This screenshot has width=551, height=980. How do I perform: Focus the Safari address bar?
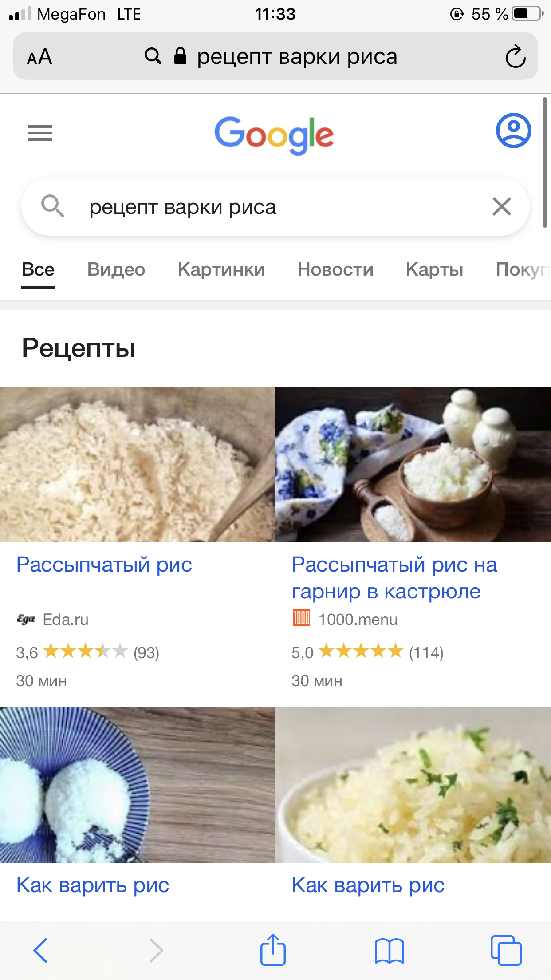275,56
